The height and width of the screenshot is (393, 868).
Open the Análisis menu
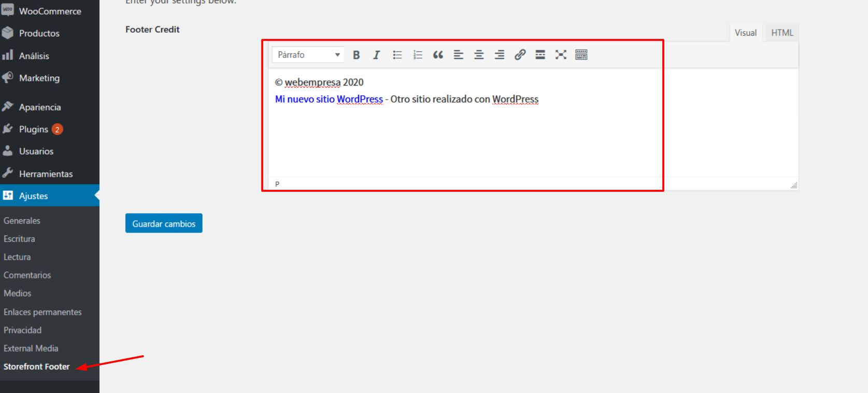50,55
